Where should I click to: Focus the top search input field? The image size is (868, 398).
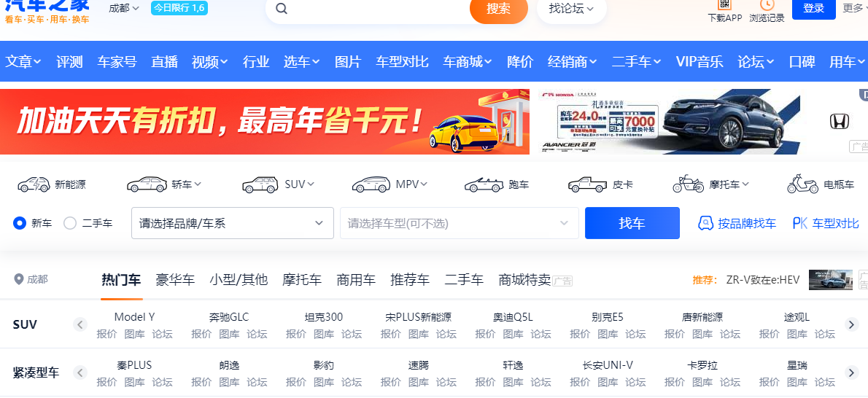pyautogui.click(x=376, y=8)
